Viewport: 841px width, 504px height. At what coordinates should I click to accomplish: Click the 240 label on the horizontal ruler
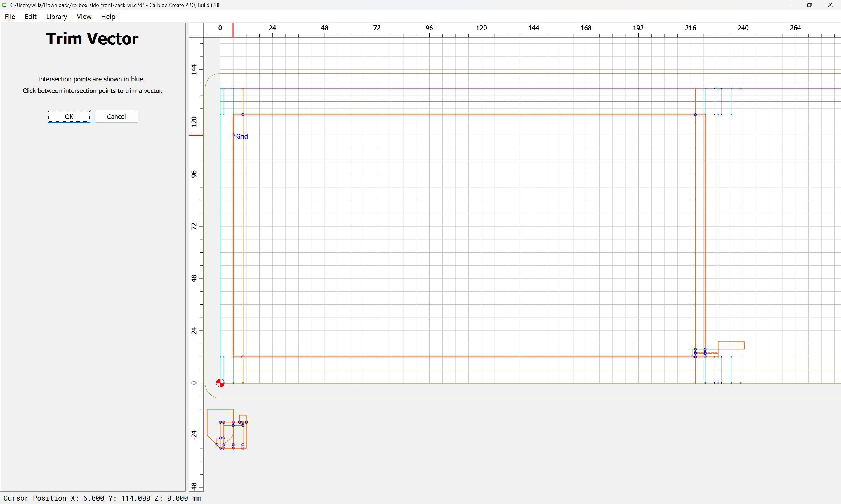[743, 28]
